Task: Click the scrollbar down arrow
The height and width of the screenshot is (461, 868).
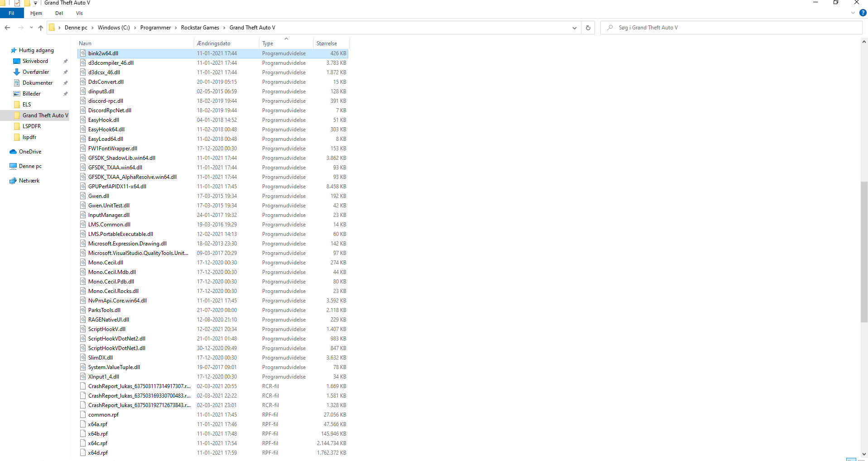Action: click(864, 454)
